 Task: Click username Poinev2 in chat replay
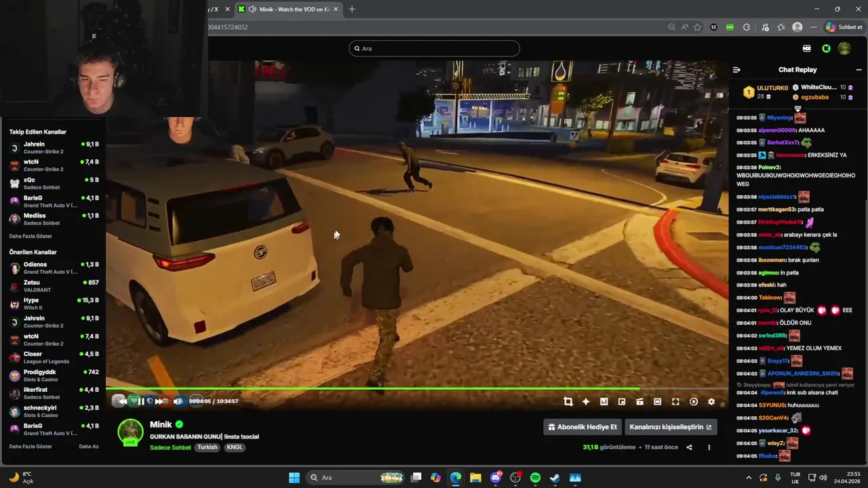[769, 167]
